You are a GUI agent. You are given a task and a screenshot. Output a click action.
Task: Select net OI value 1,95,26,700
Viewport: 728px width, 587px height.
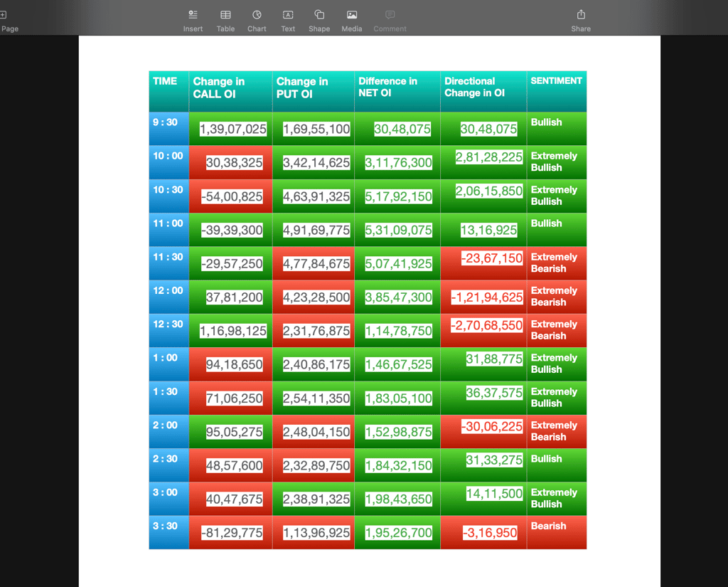398,532
